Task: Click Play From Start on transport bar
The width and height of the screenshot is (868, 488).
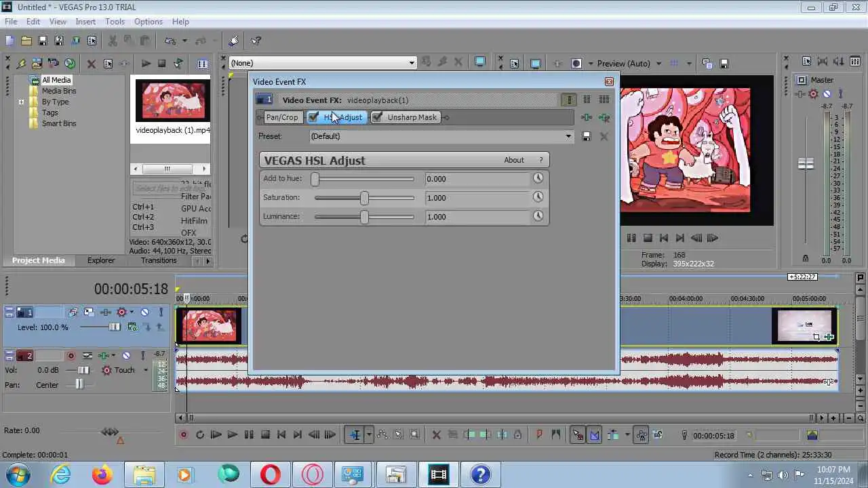Action: (x=216, y=435)
